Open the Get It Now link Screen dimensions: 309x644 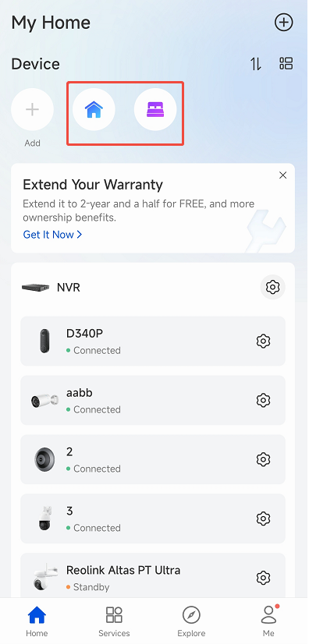[x=52, y=235]
